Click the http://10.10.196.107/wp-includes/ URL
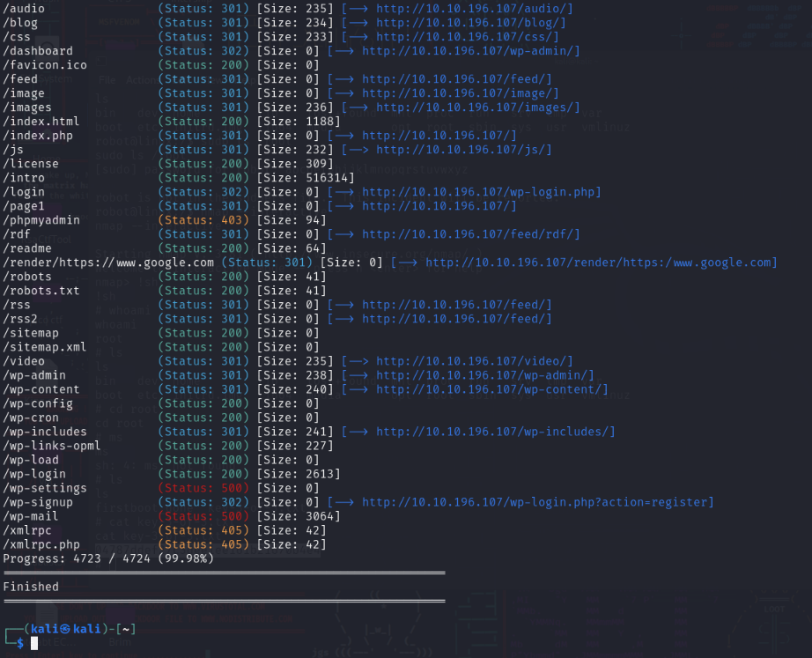The height and width of the screenshot is (658, 812). (493, 432)
